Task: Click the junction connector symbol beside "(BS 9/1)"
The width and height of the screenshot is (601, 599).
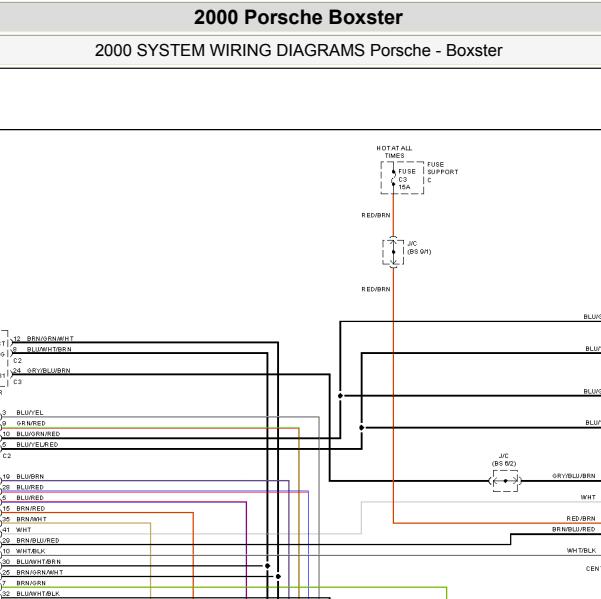Action: (x=393, y=252)
